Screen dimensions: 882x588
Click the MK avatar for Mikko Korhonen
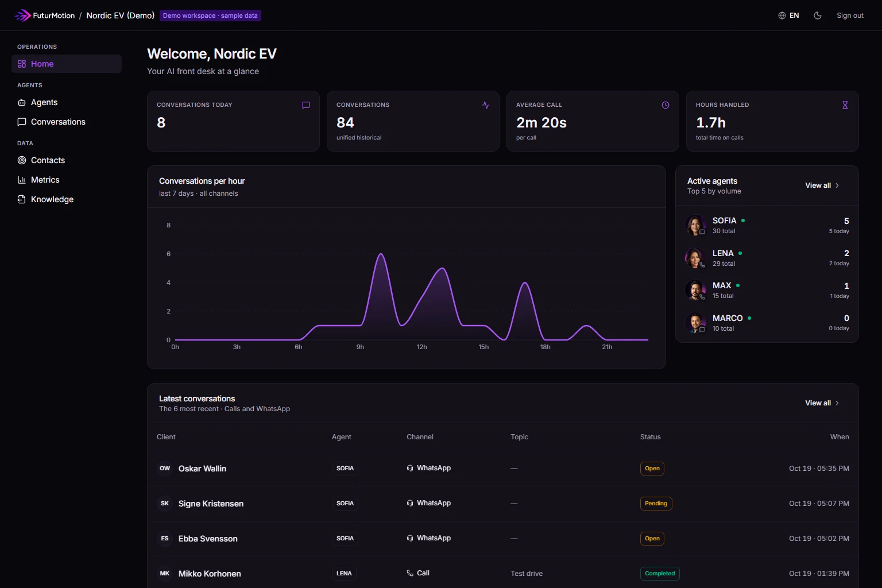165,574
